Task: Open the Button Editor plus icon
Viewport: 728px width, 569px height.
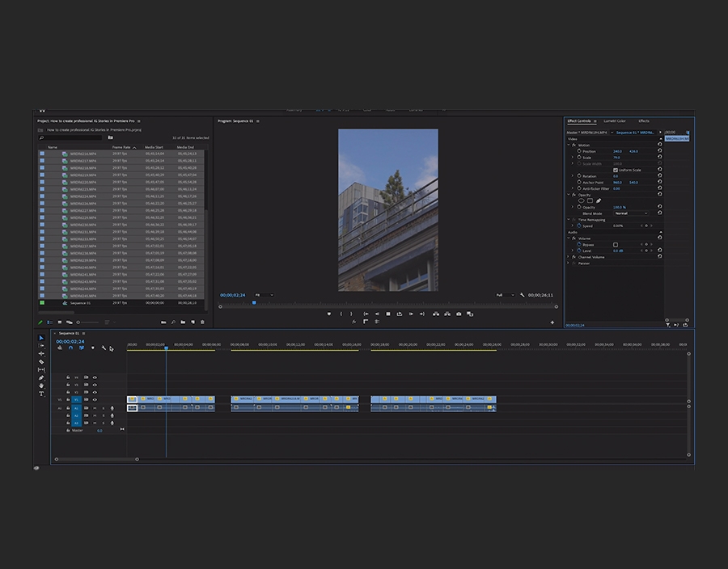Action: click(x=552, y=322)
